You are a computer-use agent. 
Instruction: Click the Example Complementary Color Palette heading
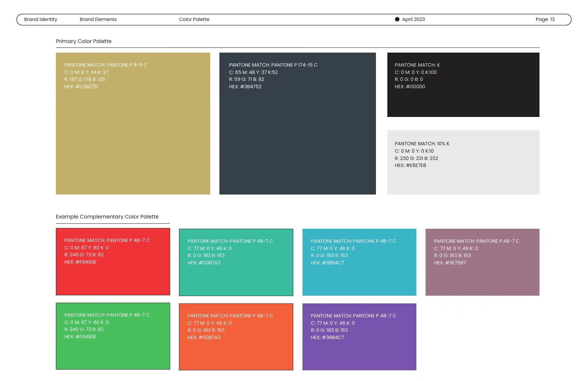[x=107, y=217]
